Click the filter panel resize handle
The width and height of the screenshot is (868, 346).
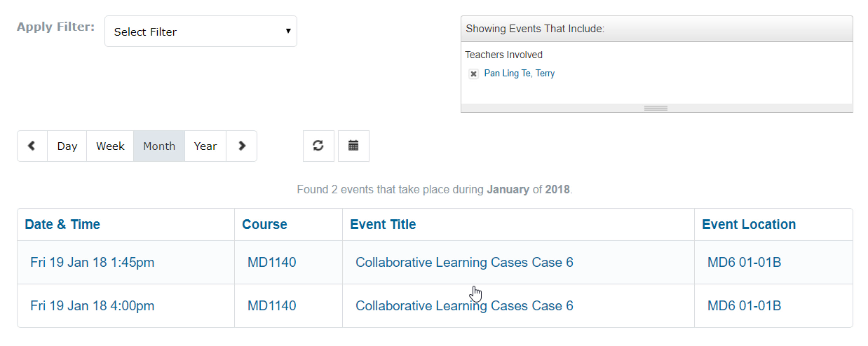[x=656, y=108]
